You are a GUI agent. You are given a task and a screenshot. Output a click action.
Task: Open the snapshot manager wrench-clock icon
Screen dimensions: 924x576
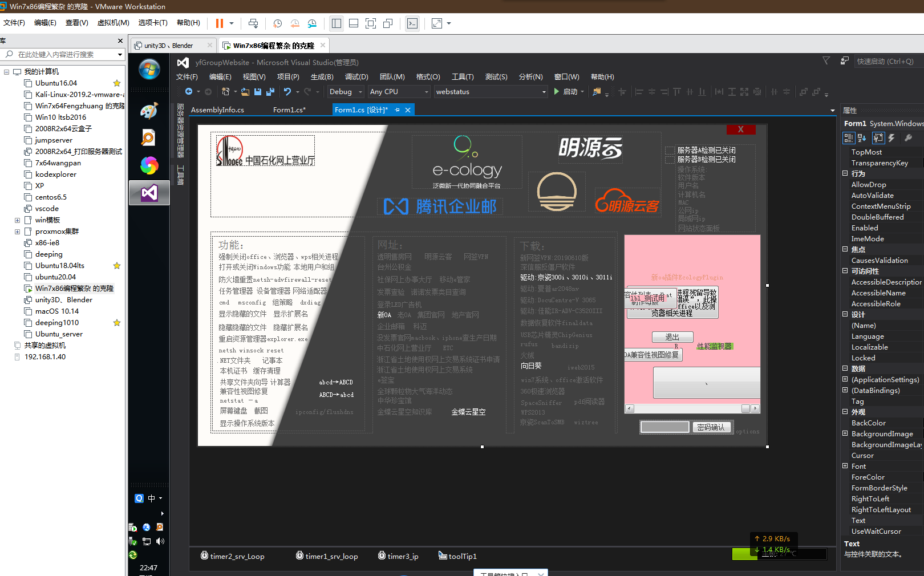(x=312, y=23)
